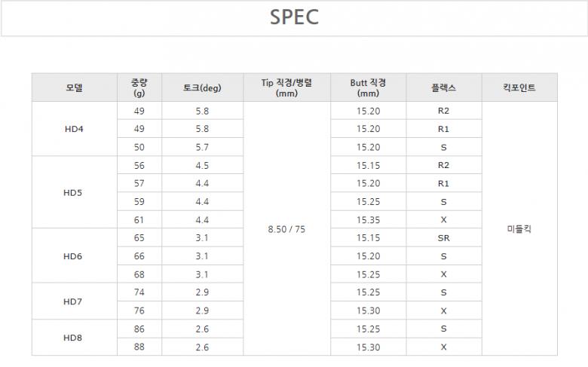
Task: Select the 5.7 torque value
Action: (201, 147)
